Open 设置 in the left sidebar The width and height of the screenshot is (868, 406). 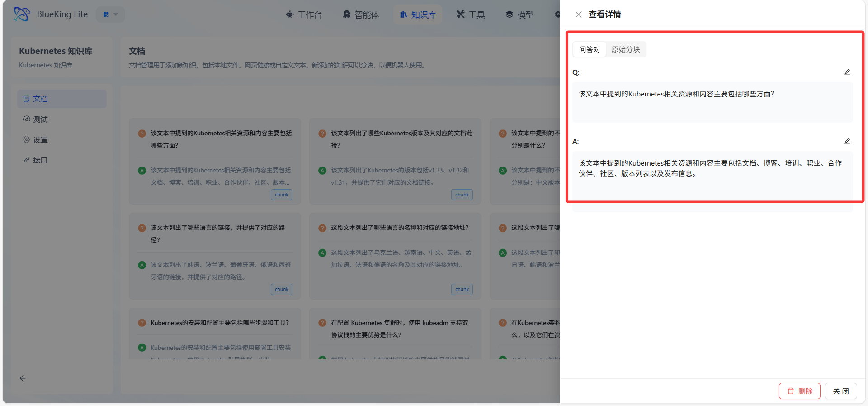40,140
